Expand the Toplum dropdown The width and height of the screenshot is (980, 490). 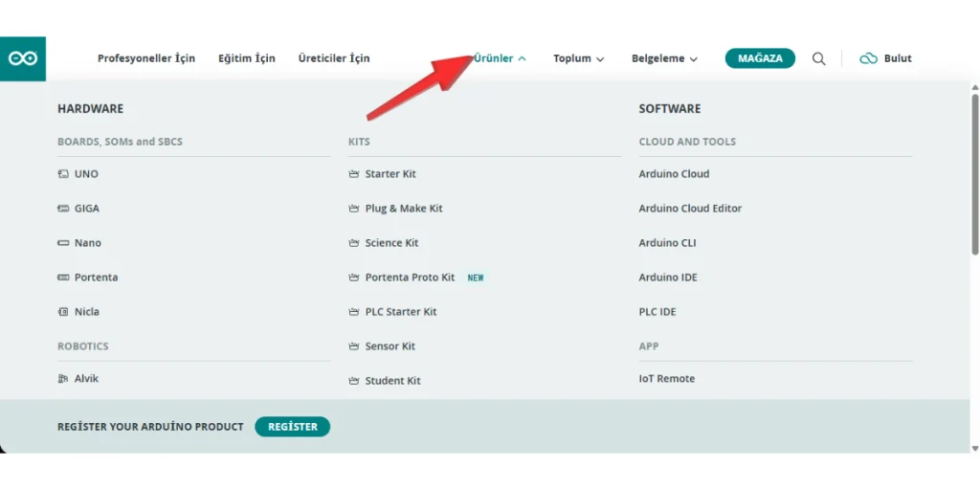579,58
